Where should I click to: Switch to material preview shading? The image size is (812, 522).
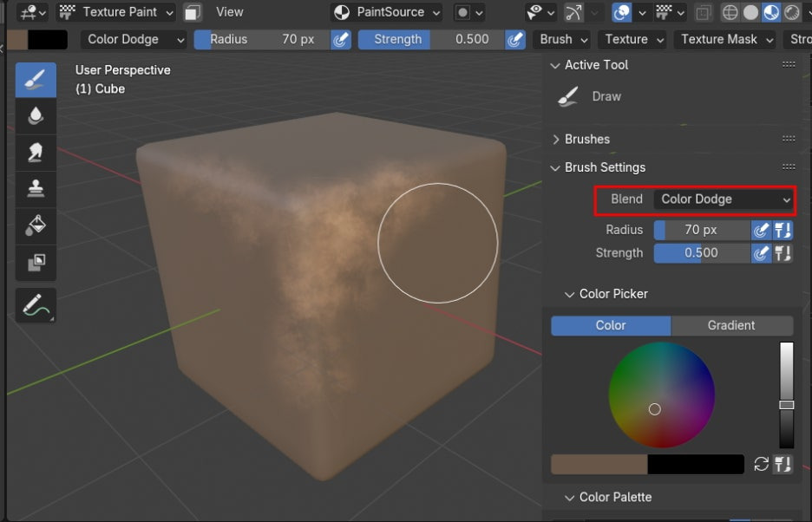[771, 12]
